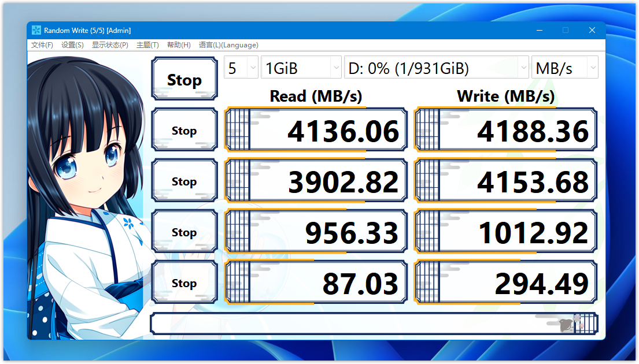Image resolution: width=639 pixels, height=364 pixels.
Task: Expand the test count dropdown showing 5
Action: [241, 68]
